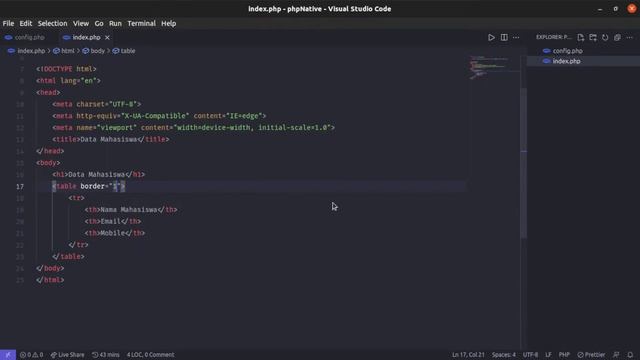
Task: Open the feedback icon in status bar
Action: [616, 355]
